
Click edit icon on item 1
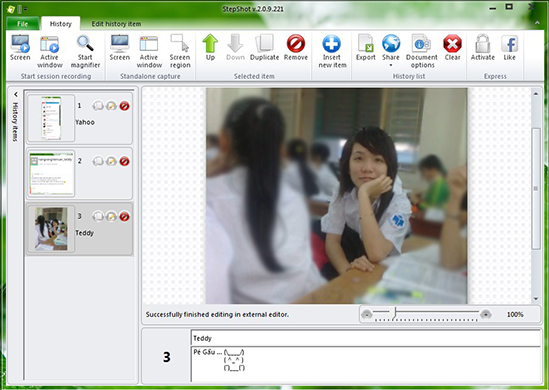tap(111, 106)
